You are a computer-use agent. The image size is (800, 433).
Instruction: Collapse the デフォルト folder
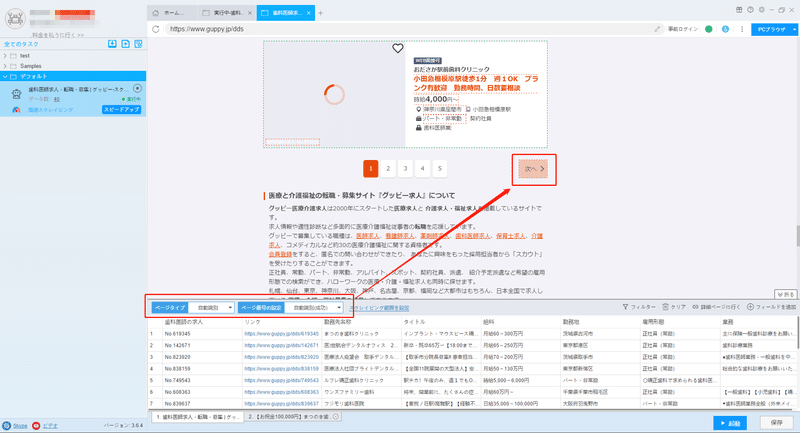(5, 76)
